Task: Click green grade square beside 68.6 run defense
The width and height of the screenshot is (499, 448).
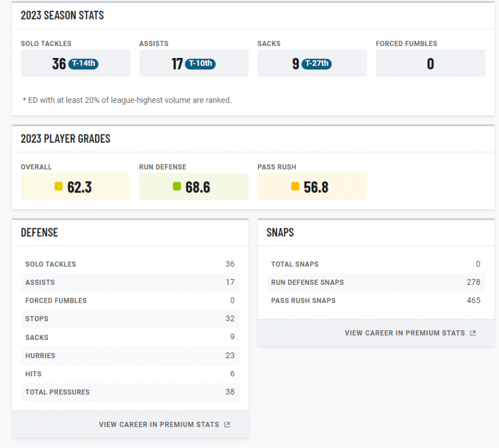Action: click(177, 187)
